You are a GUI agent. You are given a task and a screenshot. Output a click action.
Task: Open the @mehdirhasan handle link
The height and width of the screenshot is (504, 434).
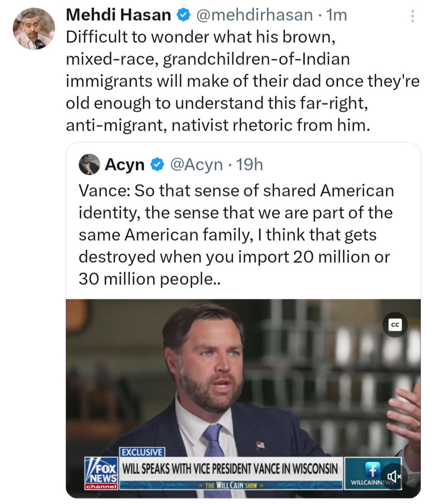tap(254, 15)
